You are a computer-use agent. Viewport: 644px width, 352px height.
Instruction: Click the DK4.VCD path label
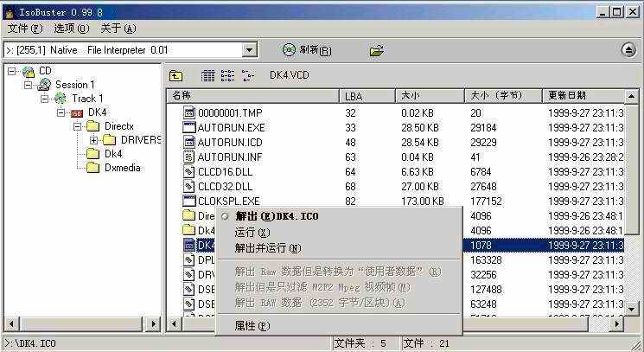(289, 75)
